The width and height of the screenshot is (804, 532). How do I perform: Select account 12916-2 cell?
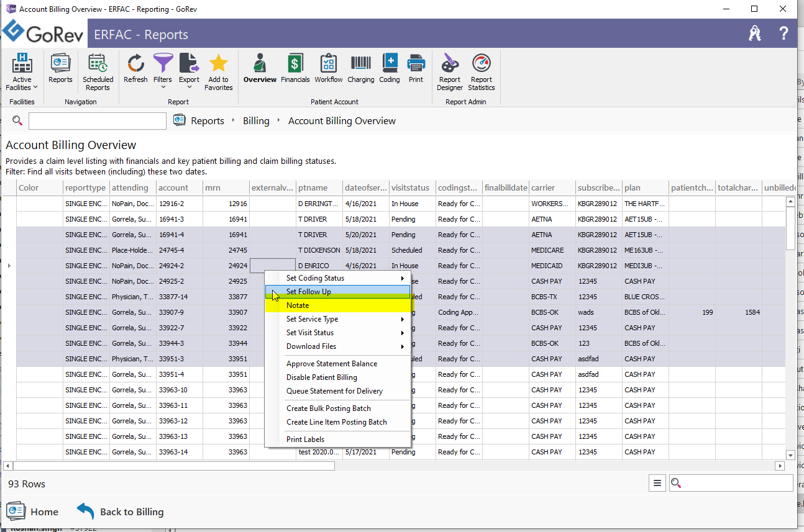180,204
